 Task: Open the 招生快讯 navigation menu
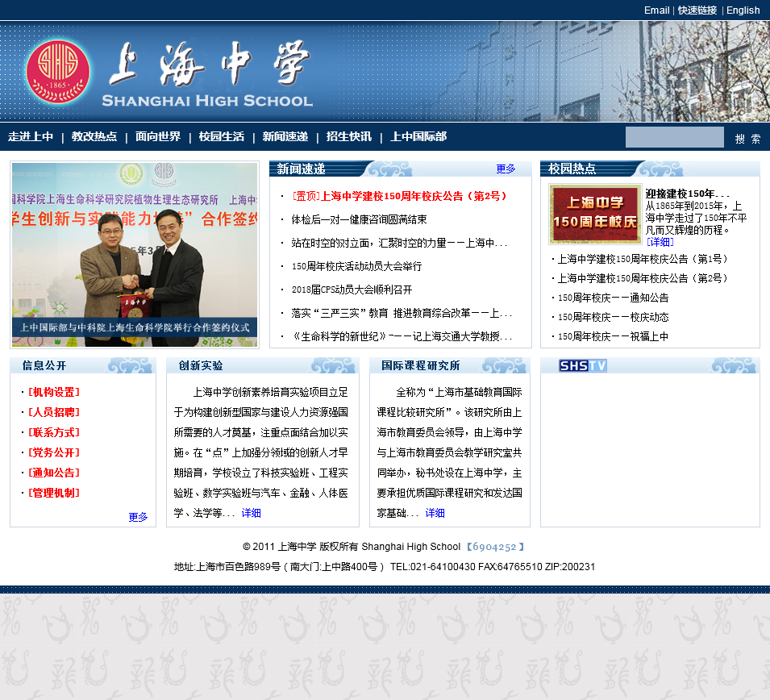click(349, 136)
